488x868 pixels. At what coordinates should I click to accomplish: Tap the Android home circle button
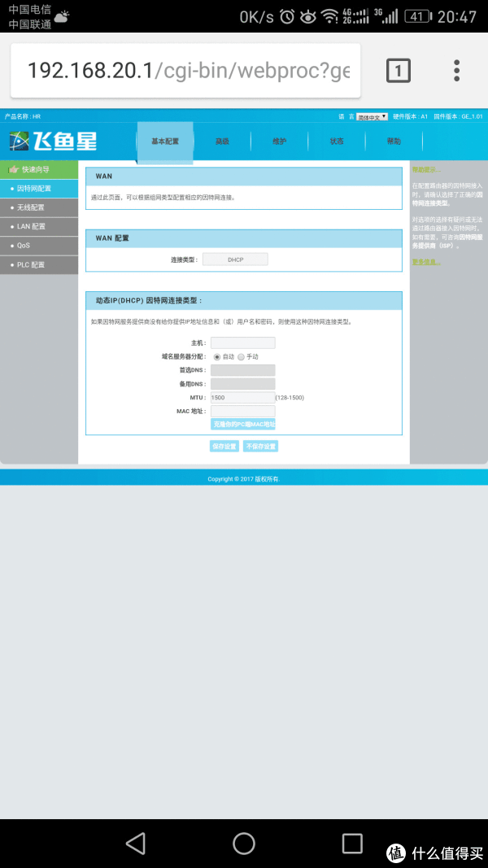pyautogui.click(x=244, y=842)
